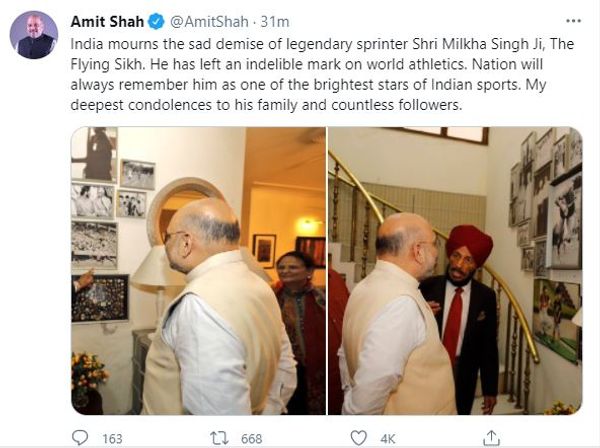Viewport: 600px width, 448px height.
Task: Open the three-dot more options menu
Action: (x=573, y=21)
